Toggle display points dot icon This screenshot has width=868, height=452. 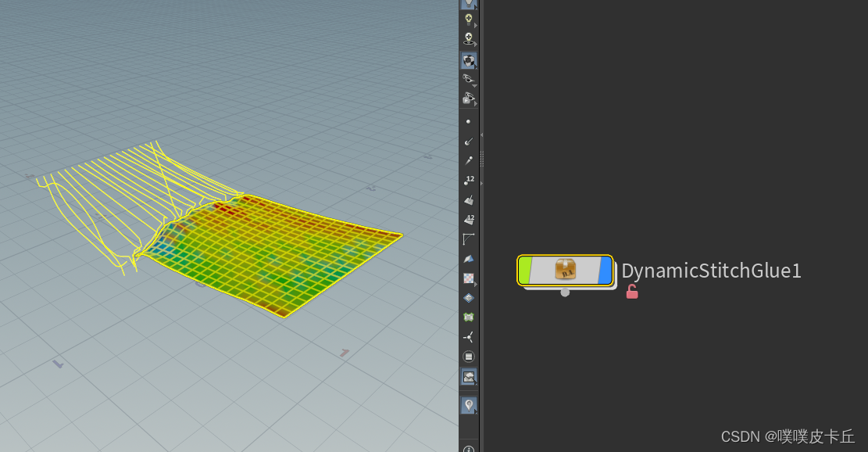(x=468, y=121)
